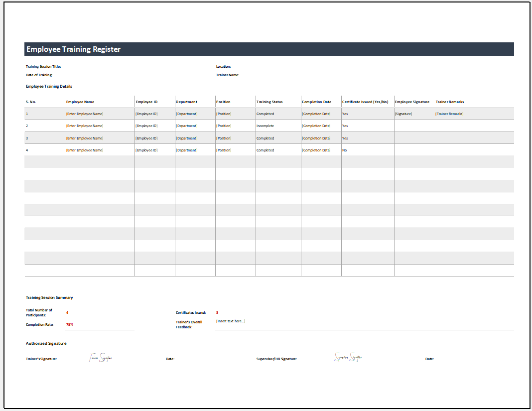Click the [Employee ID] cell in row 2

pos(146,126)
